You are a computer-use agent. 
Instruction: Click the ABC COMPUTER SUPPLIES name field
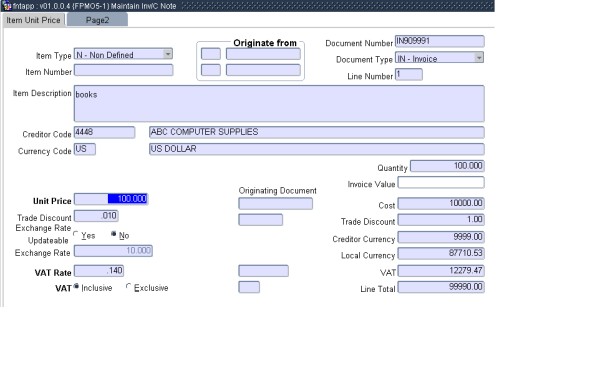click(x=316, y=132)
